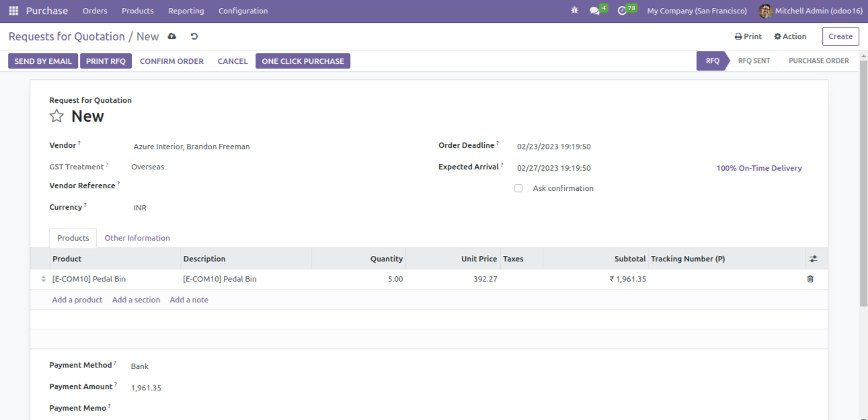Click the One Click Purchase button
Viewport: 868px width, 420px height.
(x=303, y=61)
